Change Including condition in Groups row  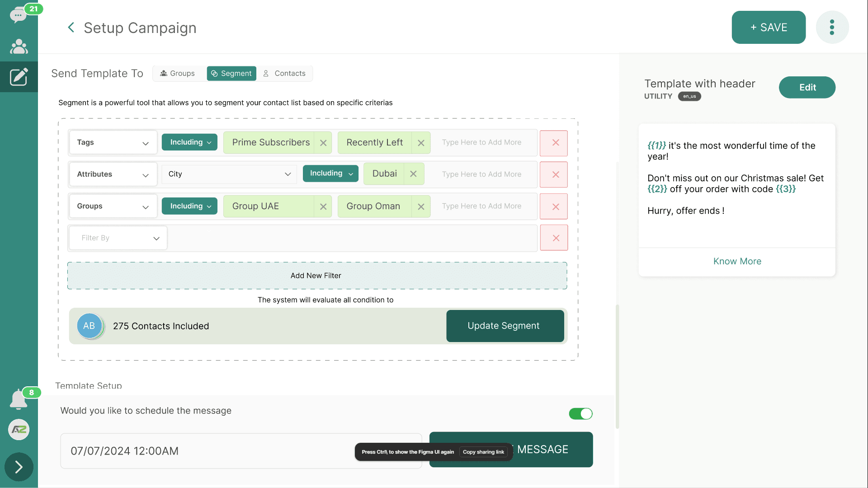189,206
